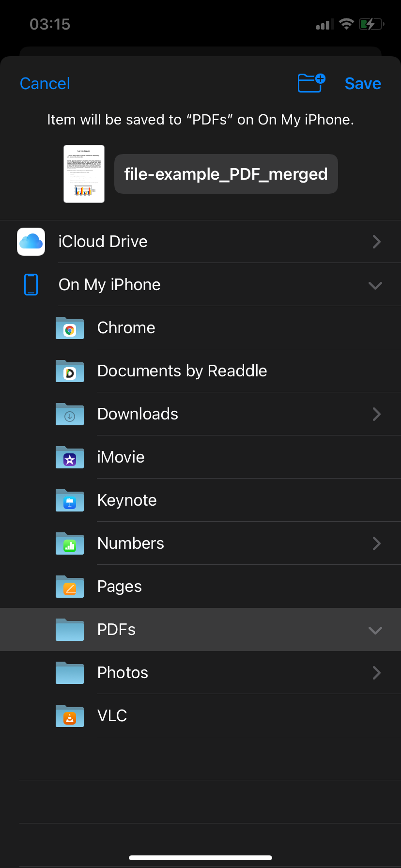Expand iCloud Drive with its chevron
Screen dimensions: 401x868
376,242
